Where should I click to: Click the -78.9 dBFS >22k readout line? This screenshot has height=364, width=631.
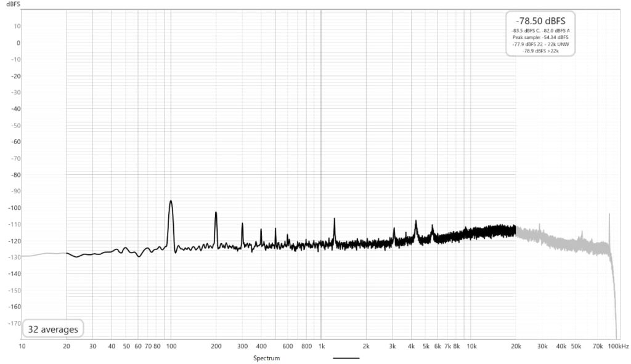[540, 51]
